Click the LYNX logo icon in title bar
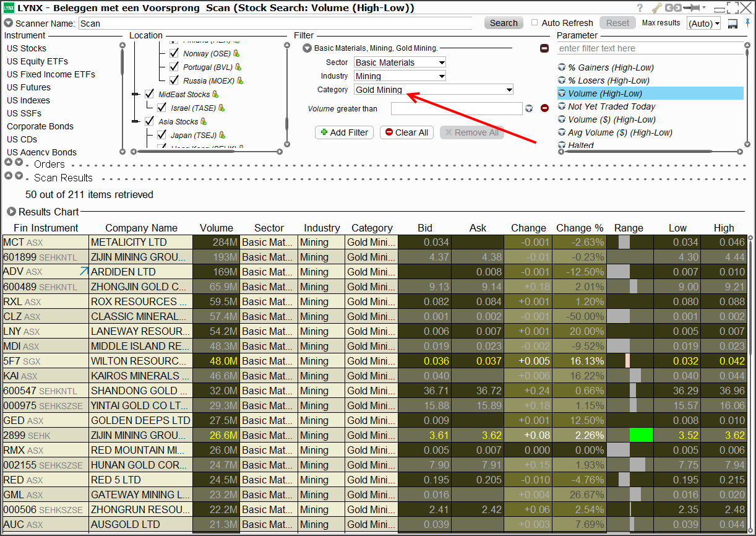This screenshot has height=536, width=756. coord(9,8)
